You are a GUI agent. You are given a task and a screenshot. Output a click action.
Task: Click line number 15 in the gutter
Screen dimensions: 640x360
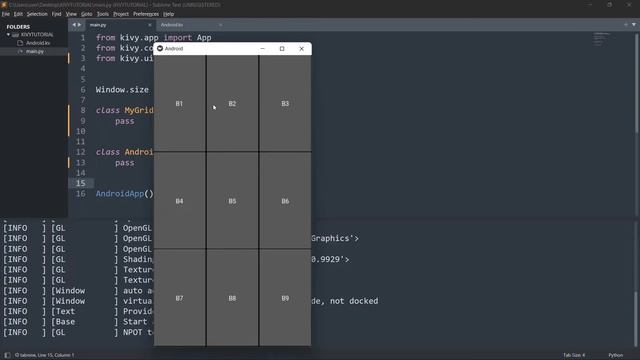point(80,183)
